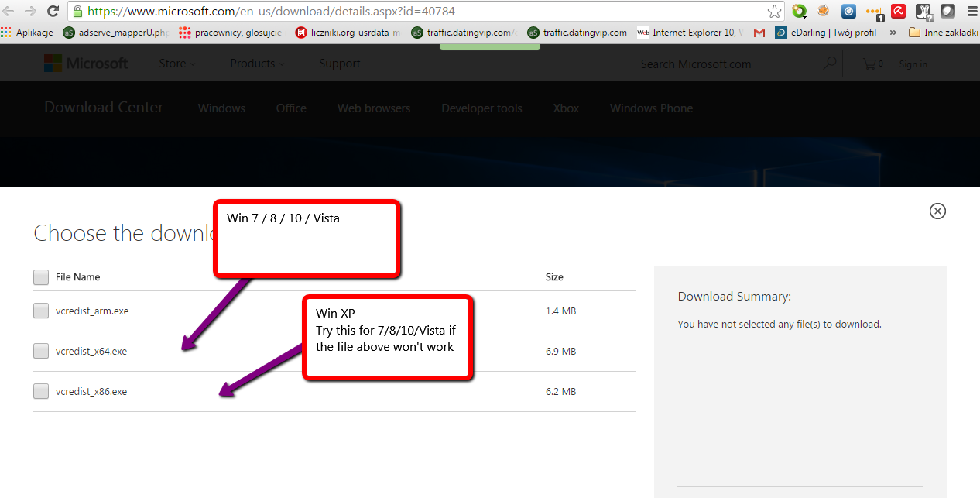Open the shopping cart
This screenshot has height=498, width=980.
tap(872, 64)
